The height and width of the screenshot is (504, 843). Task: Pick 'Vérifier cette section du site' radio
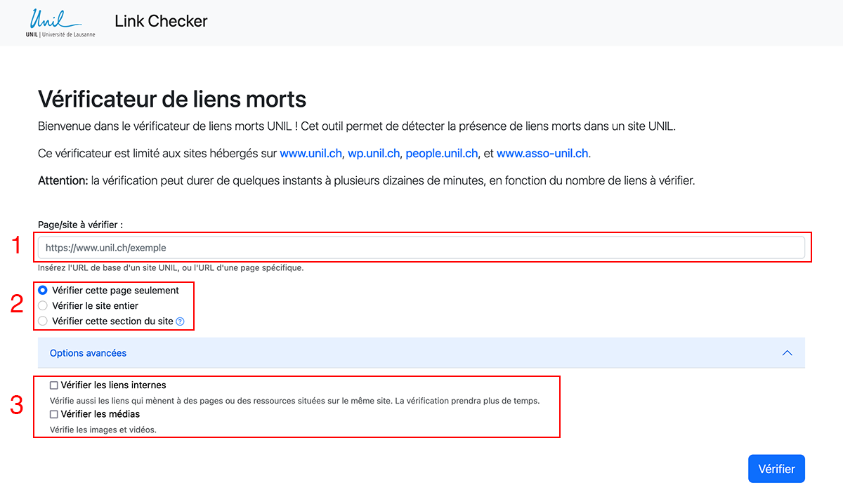pos(44,321)
